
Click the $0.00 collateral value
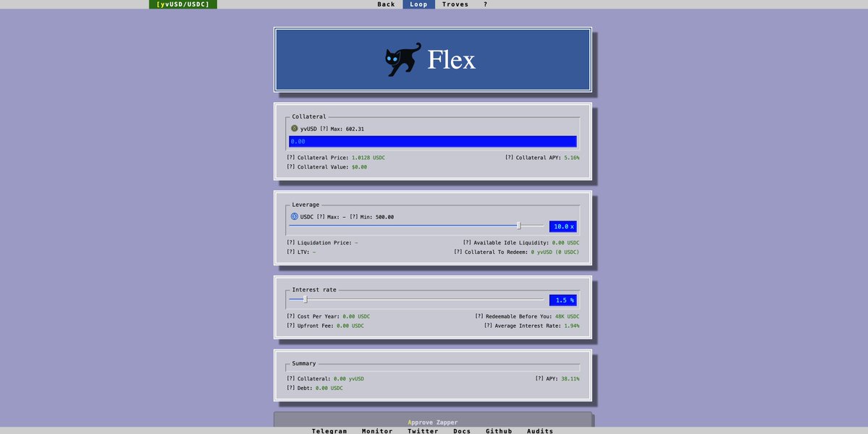[x=359, y=167]
